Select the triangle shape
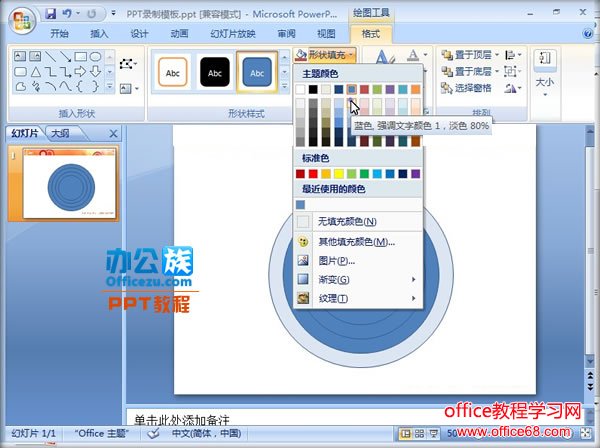Viewport: 600px width, 448px height. (35, 72)
